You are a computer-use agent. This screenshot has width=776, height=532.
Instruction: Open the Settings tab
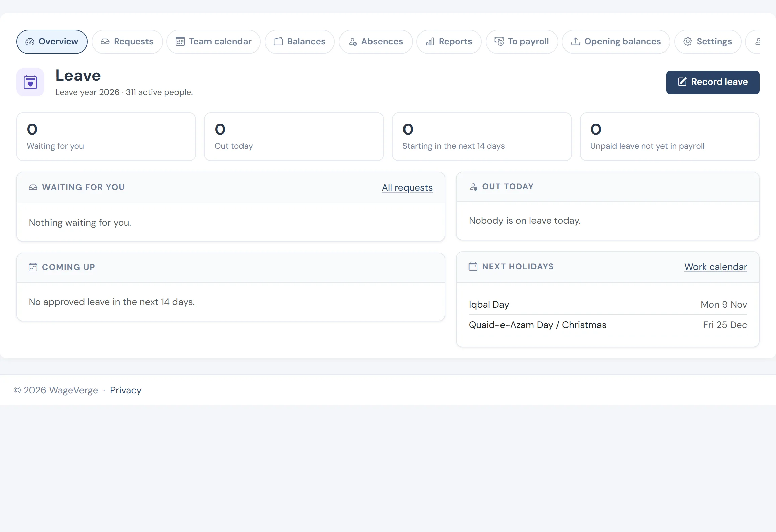708,42
